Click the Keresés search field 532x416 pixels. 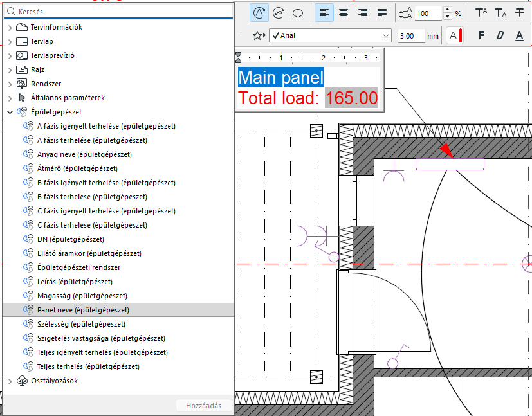pyautogui.click(x=118, y=12)
